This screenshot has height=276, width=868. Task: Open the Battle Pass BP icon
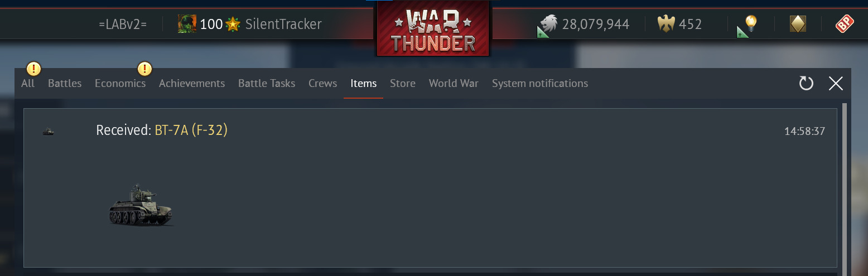point(844,24)
